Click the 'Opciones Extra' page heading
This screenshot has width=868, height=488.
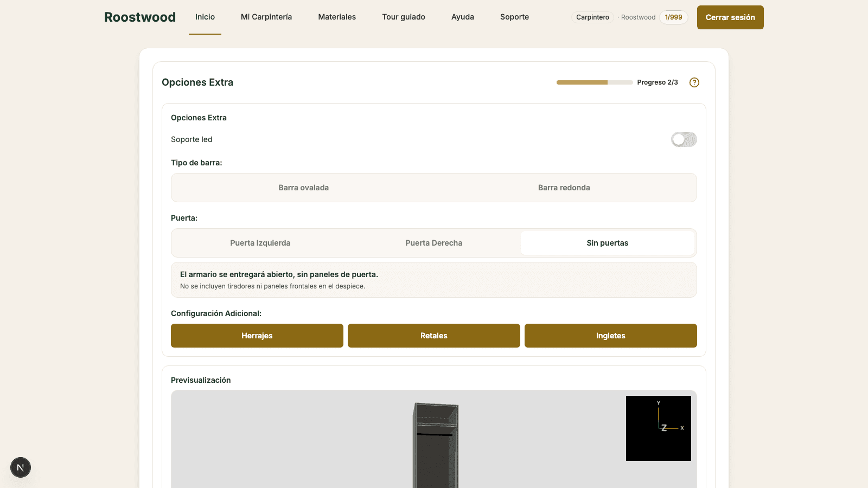click(197, 82)
